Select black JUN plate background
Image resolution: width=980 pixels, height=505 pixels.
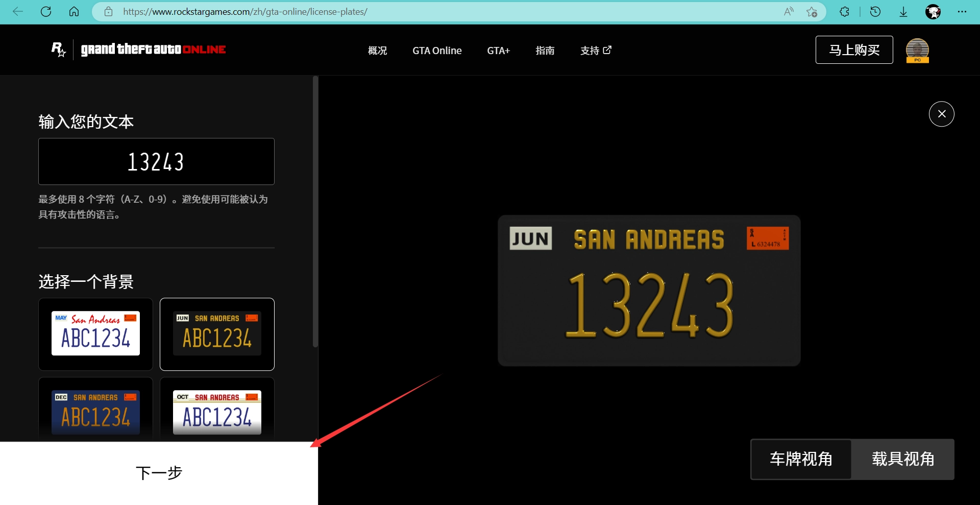pos(217,334)
